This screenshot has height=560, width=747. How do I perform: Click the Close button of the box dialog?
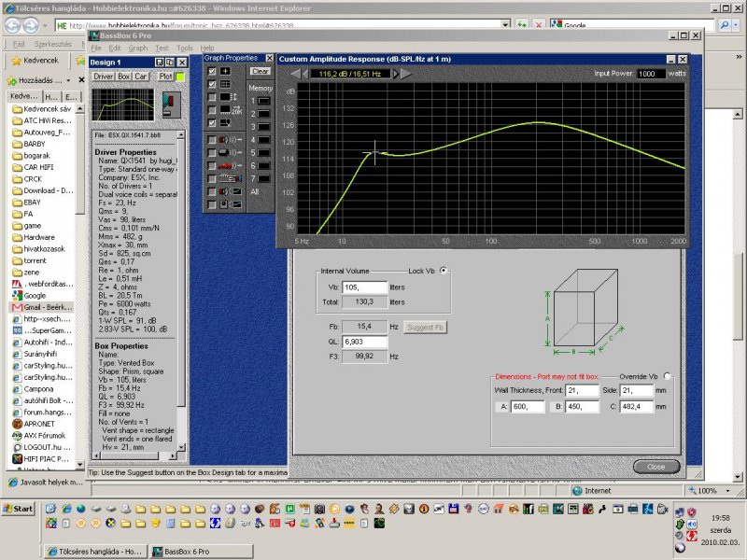(655, 466)
